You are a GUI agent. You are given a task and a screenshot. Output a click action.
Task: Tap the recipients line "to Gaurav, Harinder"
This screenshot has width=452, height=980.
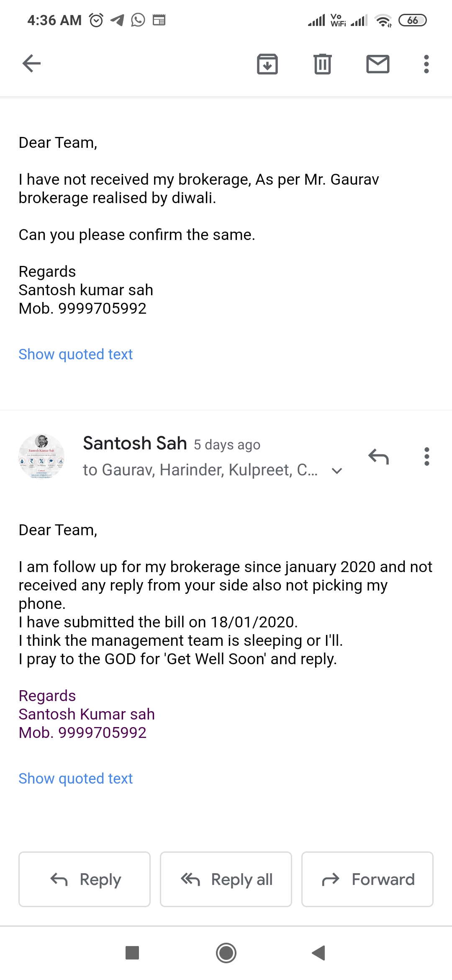200,470
